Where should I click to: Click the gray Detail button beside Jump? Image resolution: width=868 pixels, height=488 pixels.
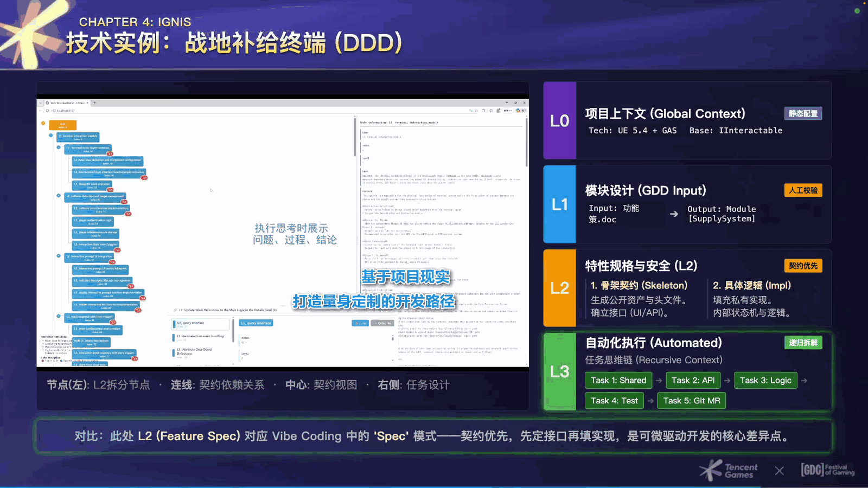click(x=382, y=323)
